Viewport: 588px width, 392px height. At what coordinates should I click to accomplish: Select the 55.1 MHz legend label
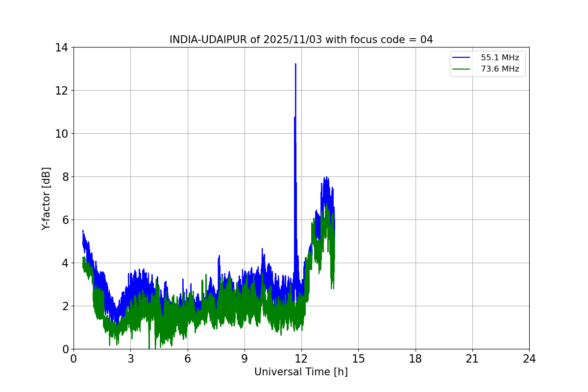pos(500,58)
